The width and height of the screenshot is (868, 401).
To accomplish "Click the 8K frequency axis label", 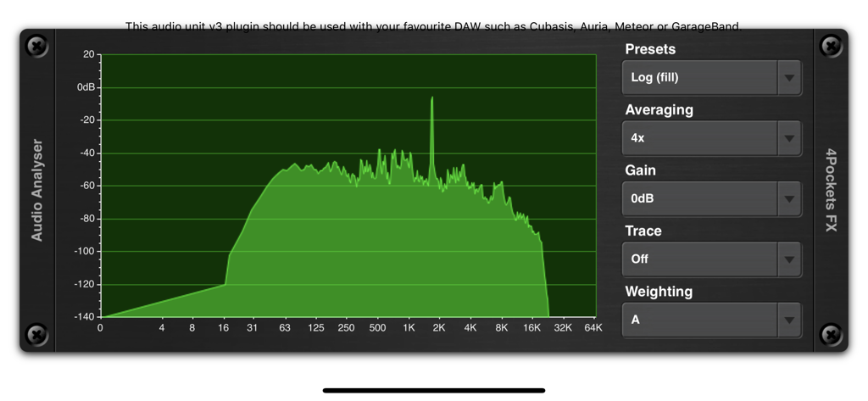I will click(501, 328).
